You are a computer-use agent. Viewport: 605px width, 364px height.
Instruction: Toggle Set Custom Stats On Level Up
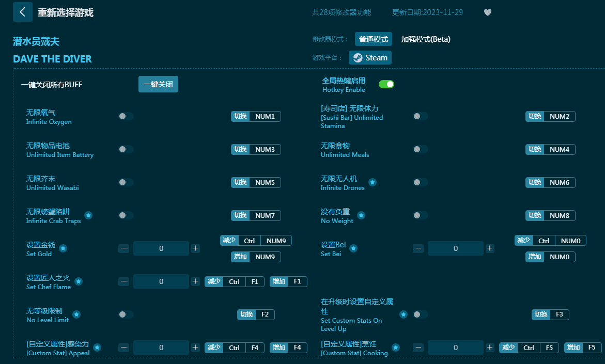[421, 314]
